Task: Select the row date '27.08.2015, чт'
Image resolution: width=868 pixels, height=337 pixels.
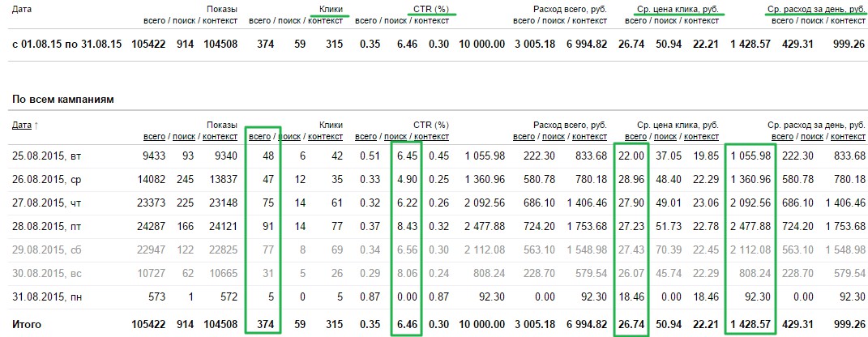Action: click(47, 203)
